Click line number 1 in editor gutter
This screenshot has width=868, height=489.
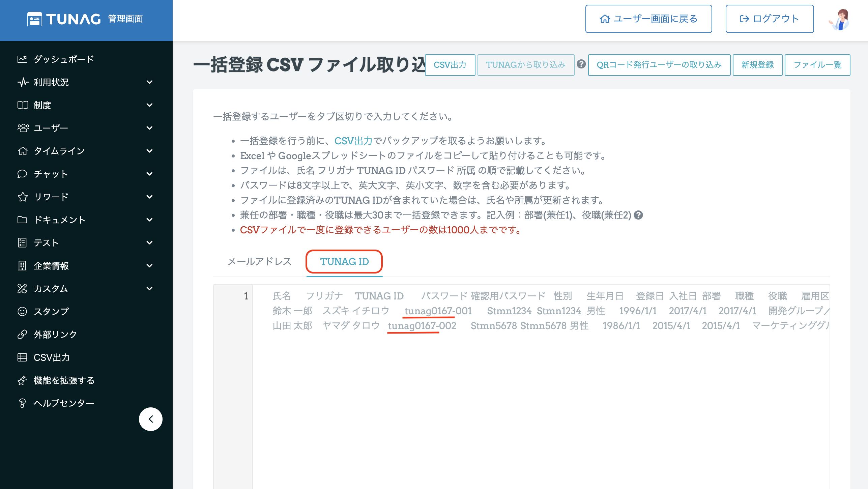[x=246, y=296]
